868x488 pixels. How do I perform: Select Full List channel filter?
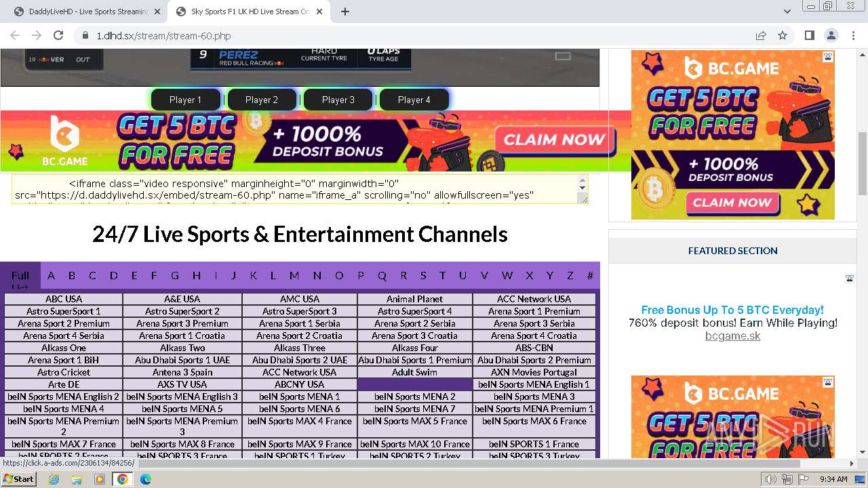coord(20,277)
